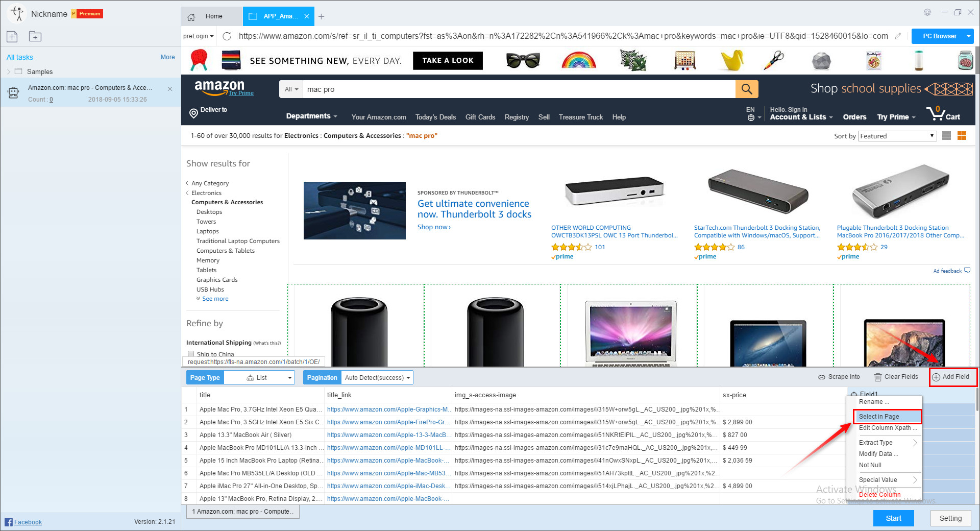
Task: Click the language globe icon
Action: pyautogui.click(x=751, y=117)
